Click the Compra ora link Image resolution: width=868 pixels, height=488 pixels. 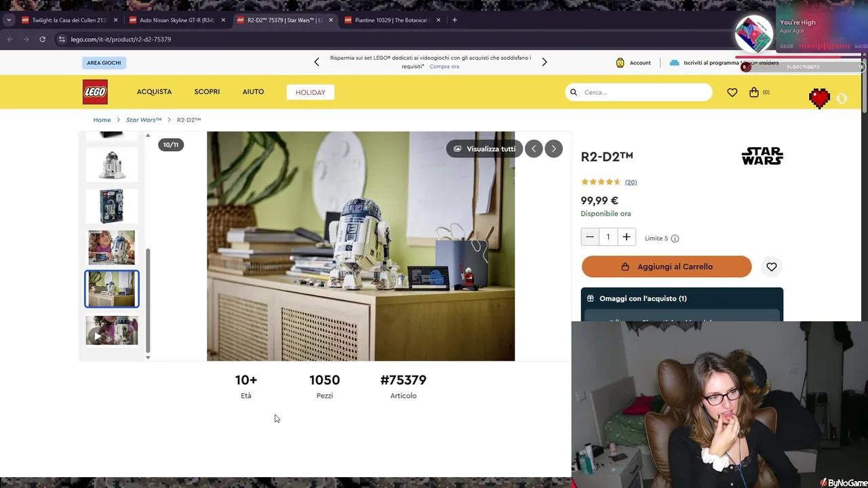(444, 66)
